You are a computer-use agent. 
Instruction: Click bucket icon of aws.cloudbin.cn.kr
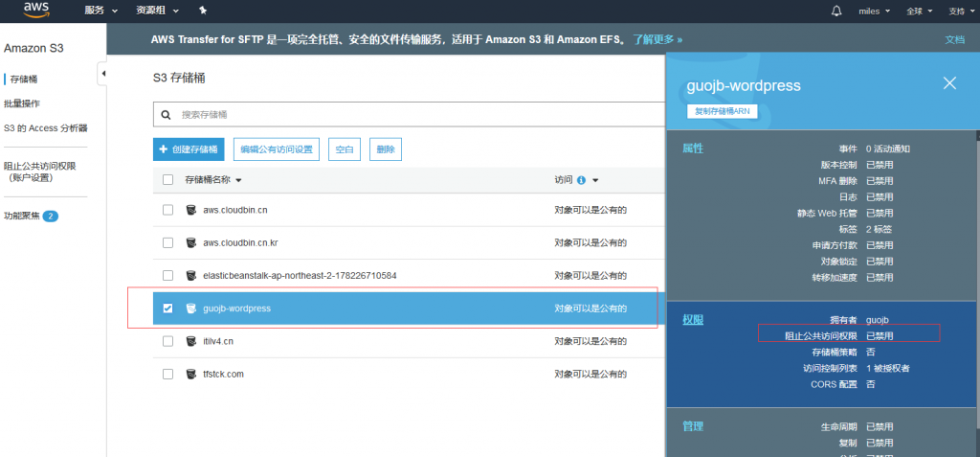tap(191, 243)
